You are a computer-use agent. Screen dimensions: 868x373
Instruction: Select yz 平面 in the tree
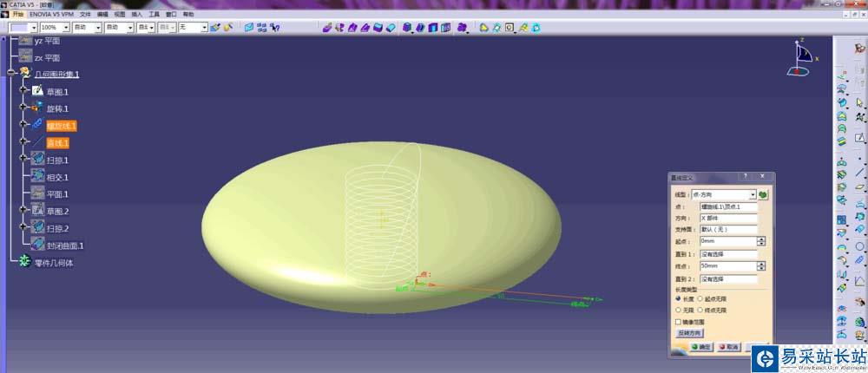click(x=47, y=41)
